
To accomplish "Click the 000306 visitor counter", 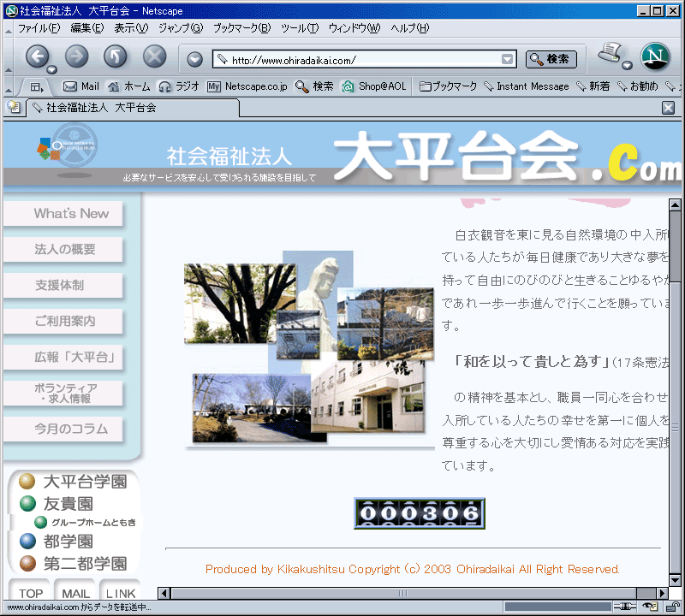I will [x=420, y=513].
